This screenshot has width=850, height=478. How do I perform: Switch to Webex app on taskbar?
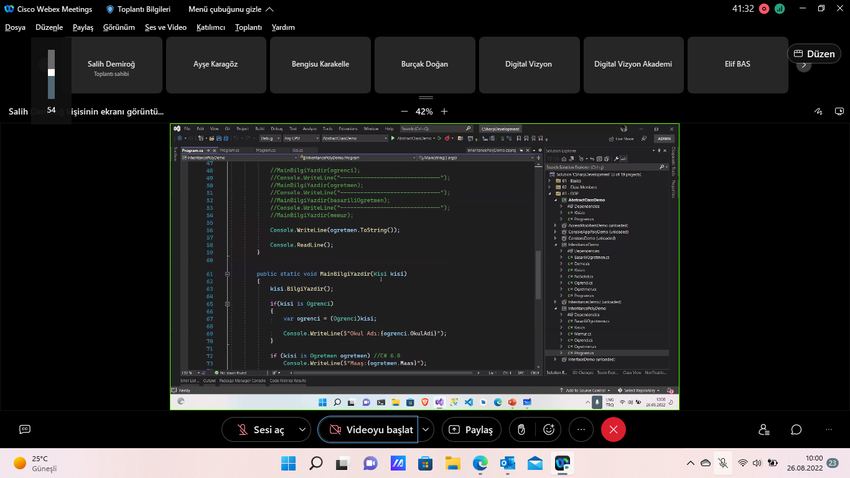(x=562, y=463)
